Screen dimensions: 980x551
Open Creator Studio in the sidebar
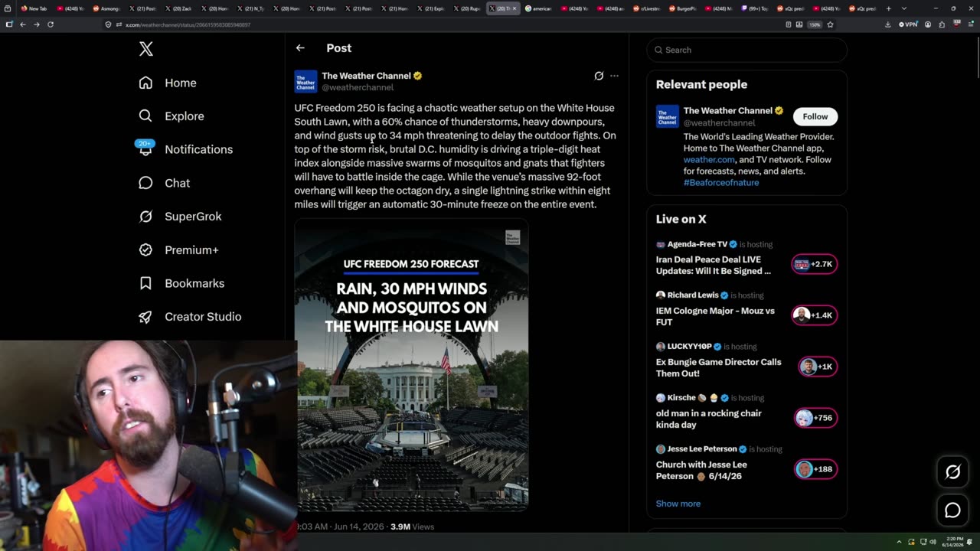pyautogui.click(x=190, y=317)
